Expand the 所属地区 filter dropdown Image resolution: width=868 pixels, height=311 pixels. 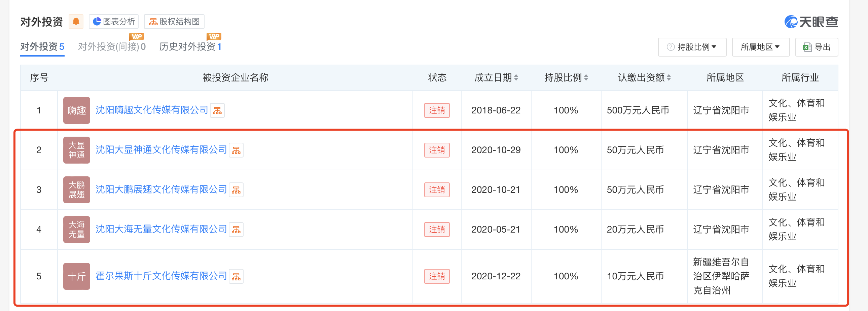(x=761, y=47)
